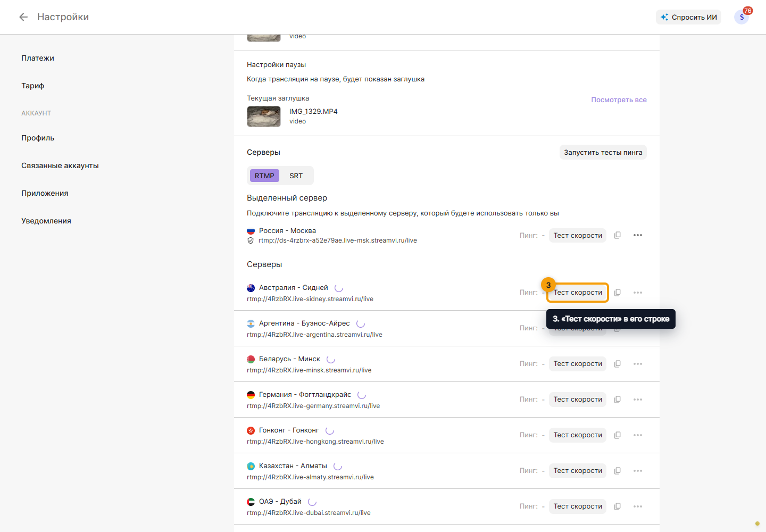Image resolution: width=766 pixels, height=532 pixels.
Task: Copy the Гонконг server URL
Action: pyautogui.click(x=618, y=435)
